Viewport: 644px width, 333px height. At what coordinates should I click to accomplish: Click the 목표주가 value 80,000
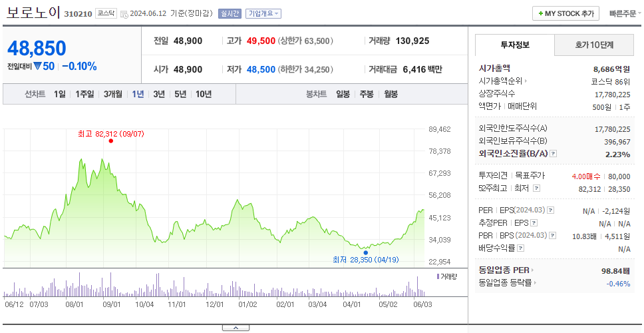click(619, 176)
